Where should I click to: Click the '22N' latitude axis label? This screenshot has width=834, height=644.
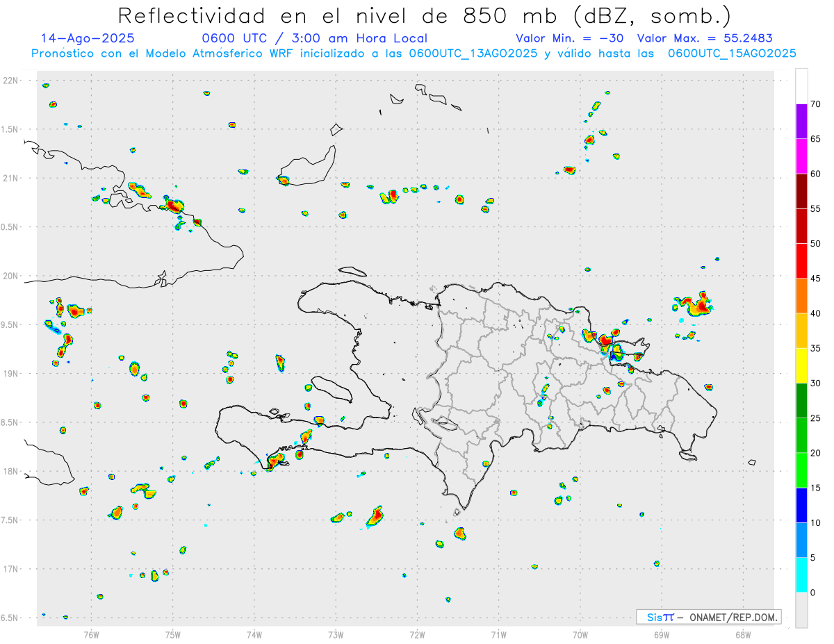click(11, 81)
